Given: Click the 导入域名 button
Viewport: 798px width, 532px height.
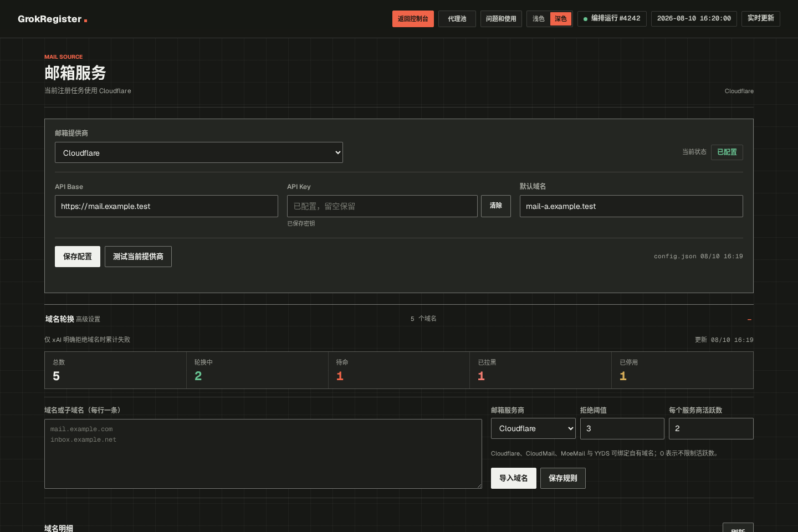Looking at the screenshot, I should click(514, 478).
